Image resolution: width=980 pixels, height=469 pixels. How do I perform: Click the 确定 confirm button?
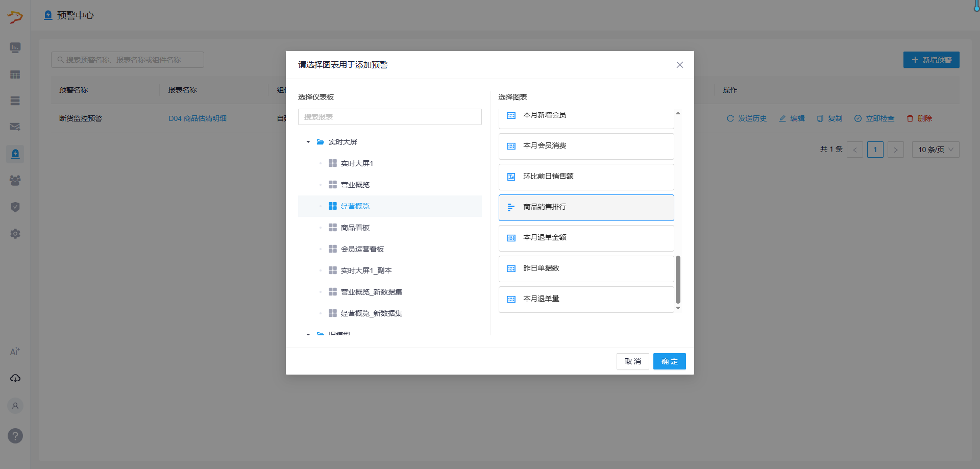point(669,361)
